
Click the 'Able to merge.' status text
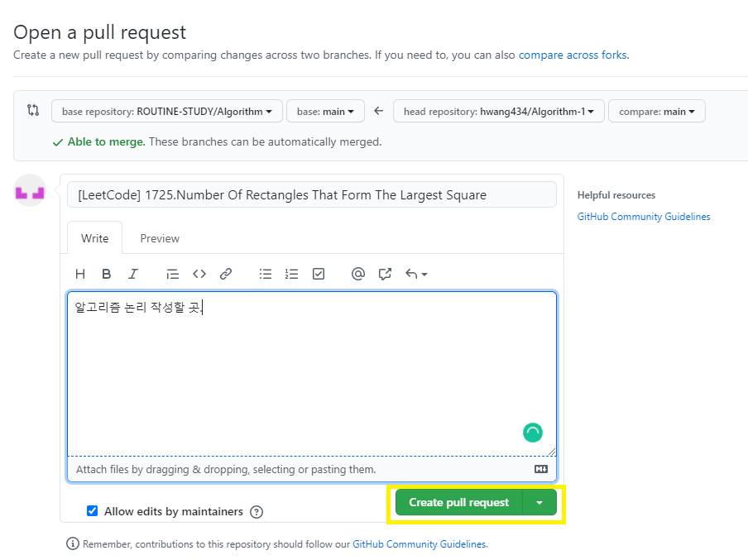point(107,141)
